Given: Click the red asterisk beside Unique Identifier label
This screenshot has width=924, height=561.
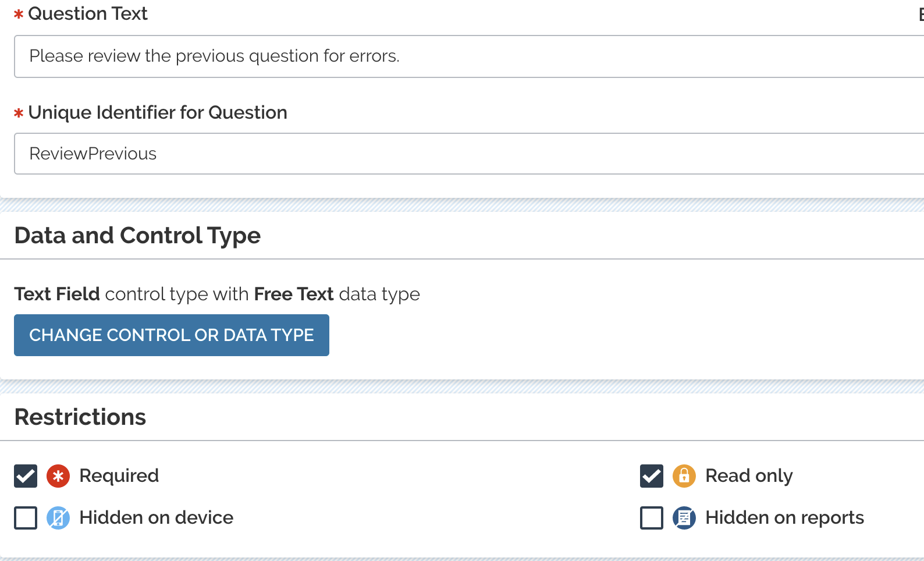Looking at the screenshot, I should (x=19, y=113).
